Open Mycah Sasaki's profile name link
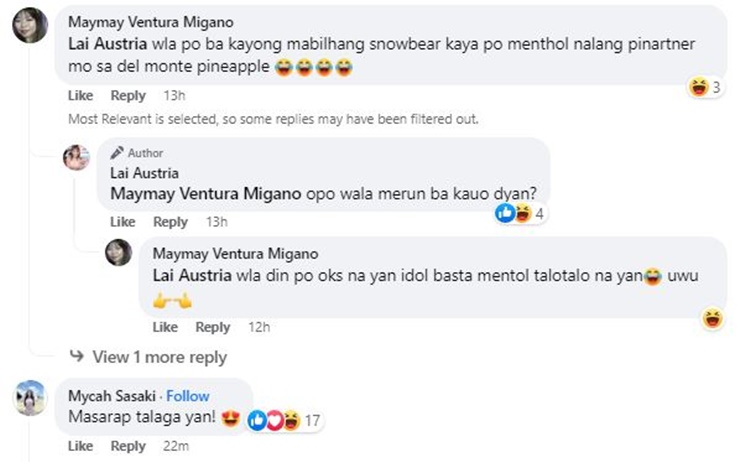The height and width of the screenshot is (462, 750). tap(113, 396)
